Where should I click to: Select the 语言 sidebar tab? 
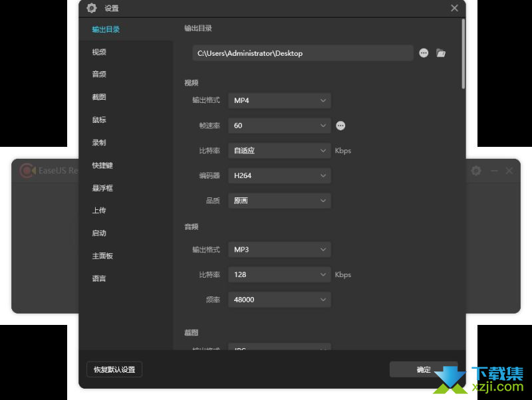(x=126, y=278)
